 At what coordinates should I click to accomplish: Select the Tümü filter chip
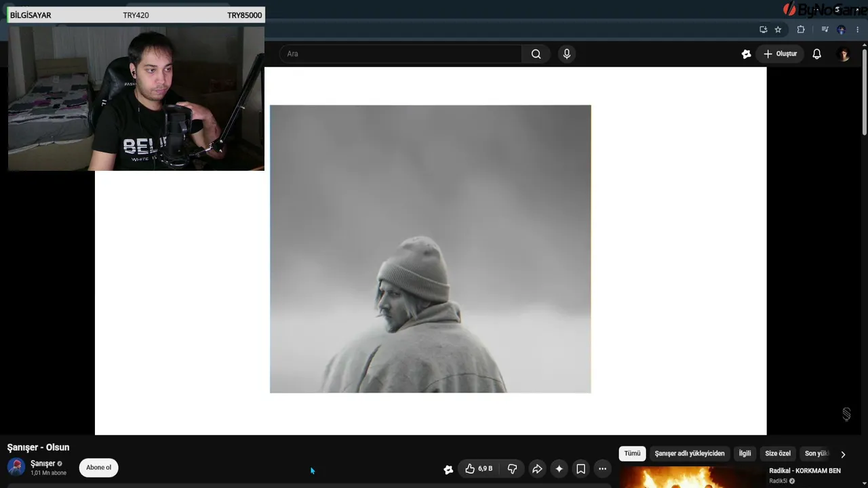click(x=632, y=453)
